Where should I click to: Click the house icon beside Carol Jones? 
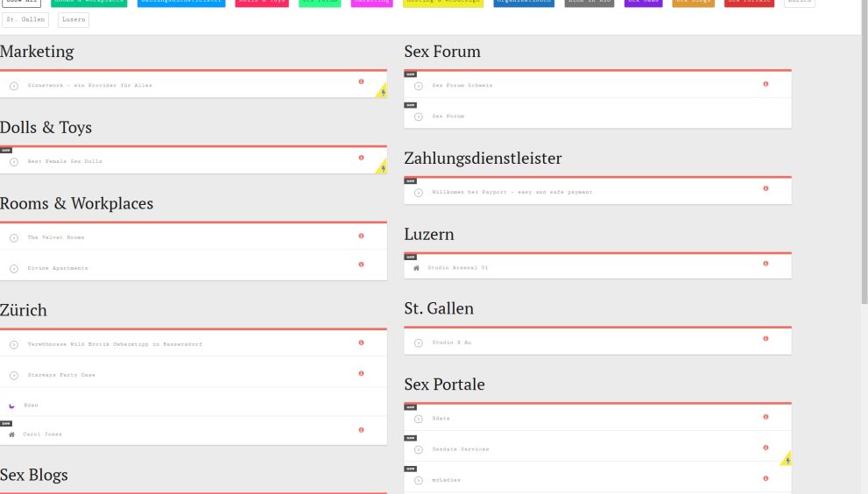click(11, 434)
